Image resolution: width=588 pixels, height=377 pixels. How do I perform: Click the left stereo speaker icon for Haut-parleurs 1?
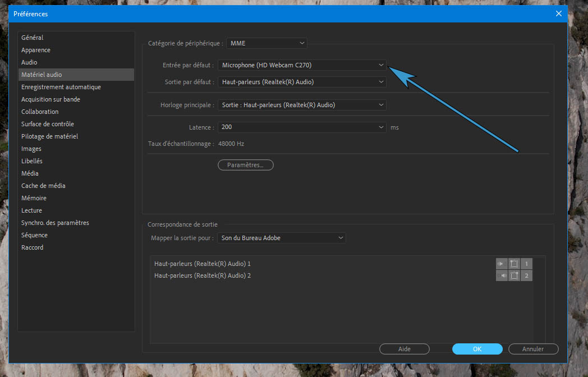tap(502, 264)
